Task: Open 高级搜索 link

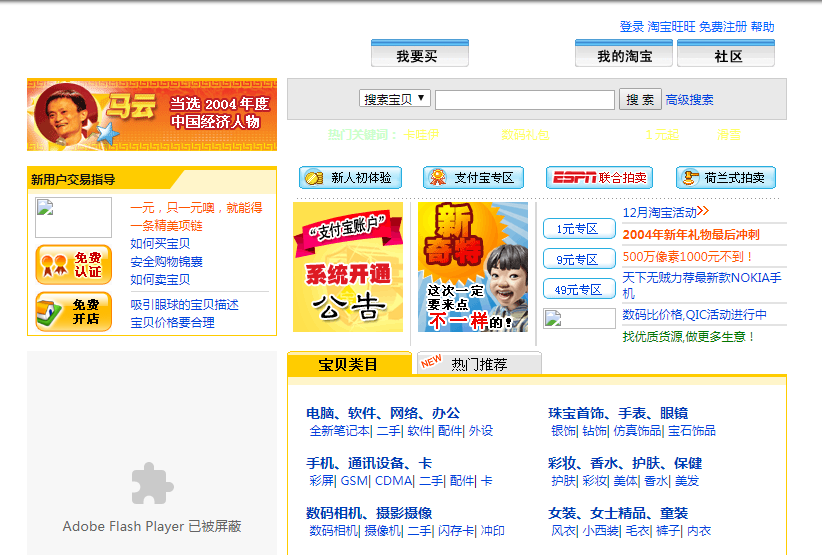Action: click(689, 100)
